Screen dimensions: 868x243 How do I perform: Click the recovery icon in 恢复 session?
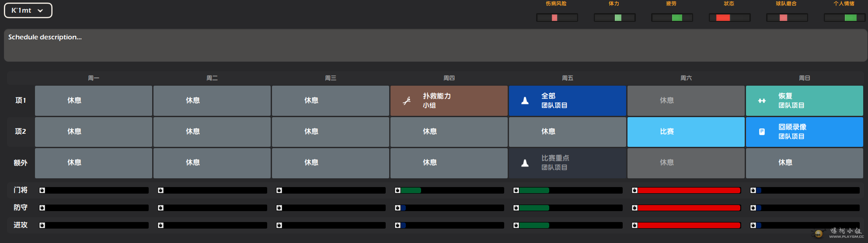[762, 101]
